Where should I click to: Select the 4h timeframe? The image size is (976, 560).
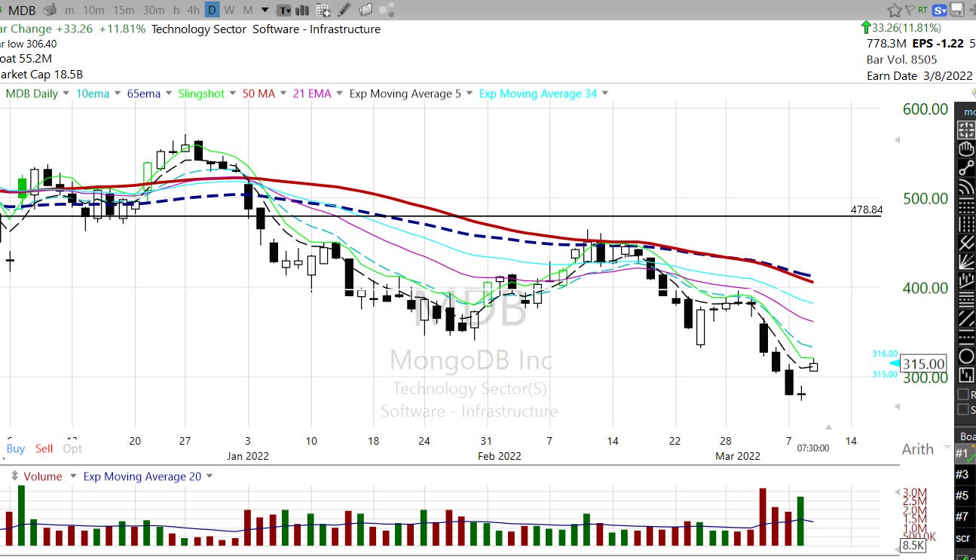(x=194, y=10)
